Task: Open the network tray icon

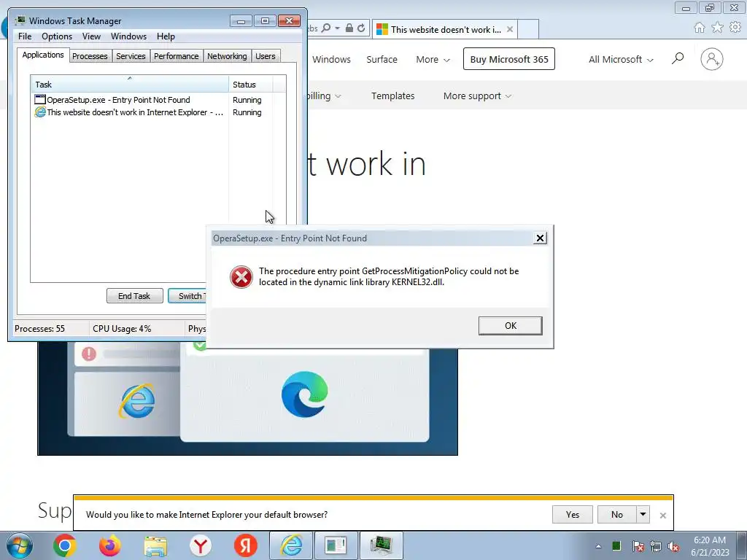Action: pyautogui.click(x=656, y=547)
